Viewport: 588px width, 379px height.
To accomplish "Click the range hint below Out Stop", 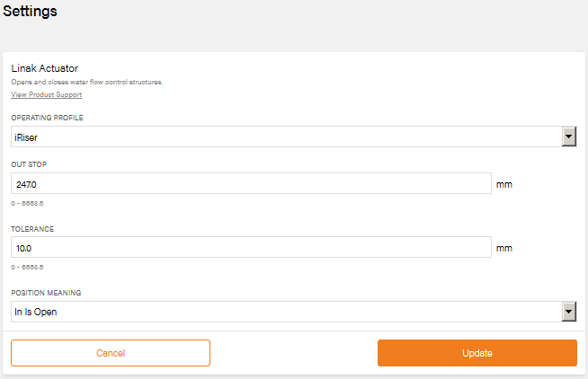I will click(27, 203).
